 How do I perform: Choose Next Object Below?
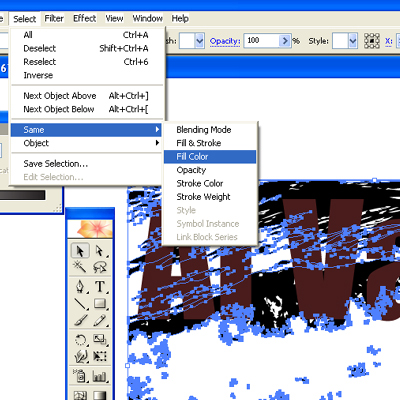pyautogui.click(x=86, y=109)
